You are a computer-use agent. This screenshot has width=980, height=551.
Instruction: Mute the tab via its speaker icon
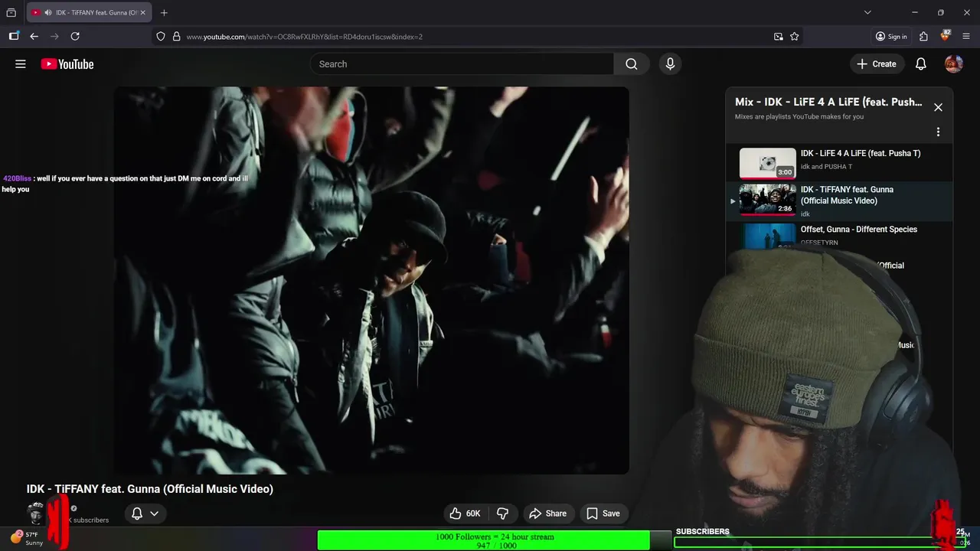point(49,13)
